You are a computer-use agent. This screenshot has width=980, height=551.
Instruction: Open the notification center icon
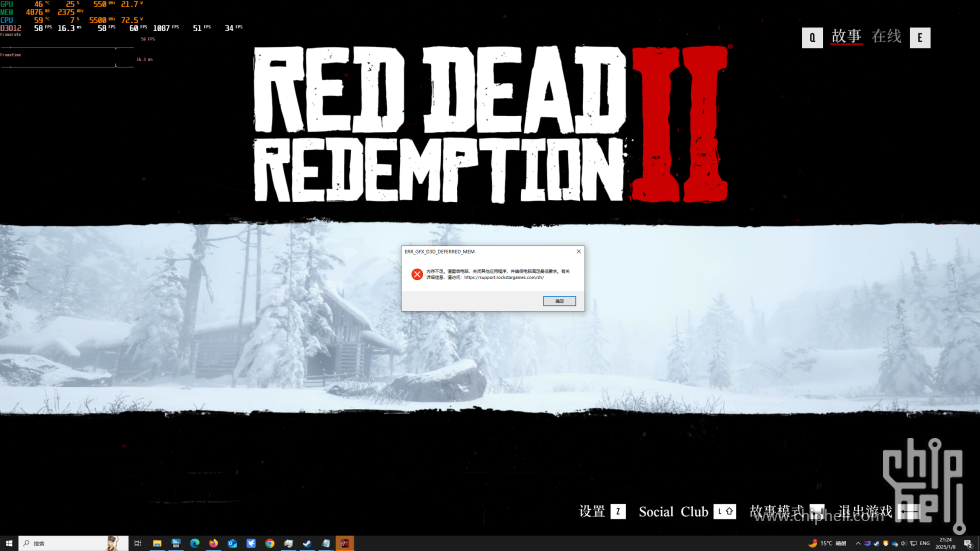(x=968, y=544)
